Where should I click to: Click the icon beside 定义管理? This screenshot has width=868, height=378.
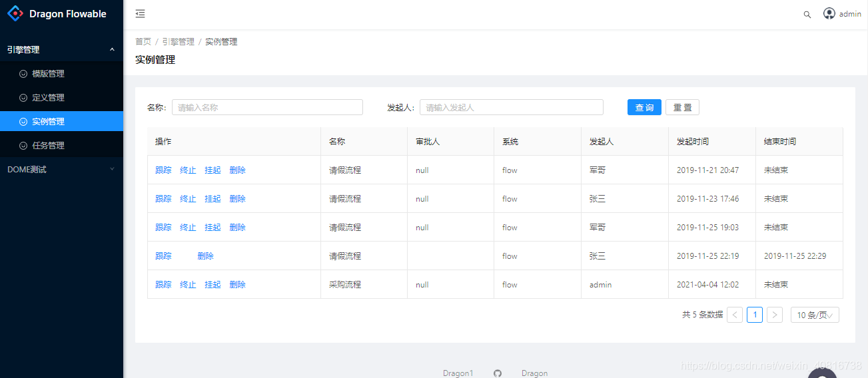pyautogui.click(x=23, y=98)
